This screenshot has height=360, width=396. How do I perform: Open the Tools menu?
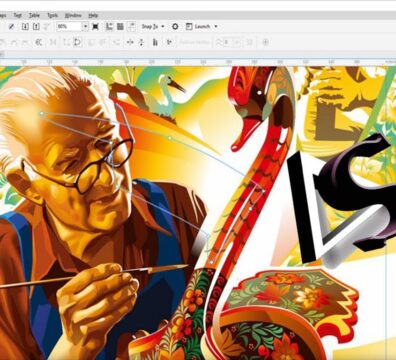[x=52, y=15]
